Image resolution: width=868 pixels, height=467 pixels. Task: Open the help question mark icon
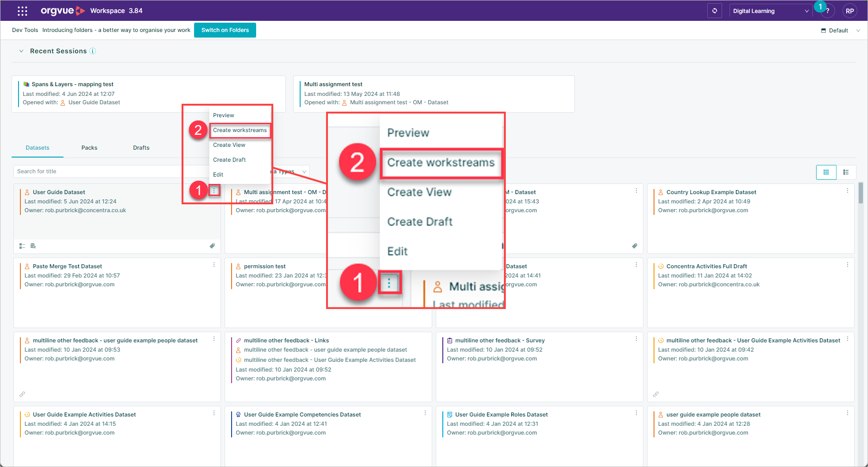827,11
